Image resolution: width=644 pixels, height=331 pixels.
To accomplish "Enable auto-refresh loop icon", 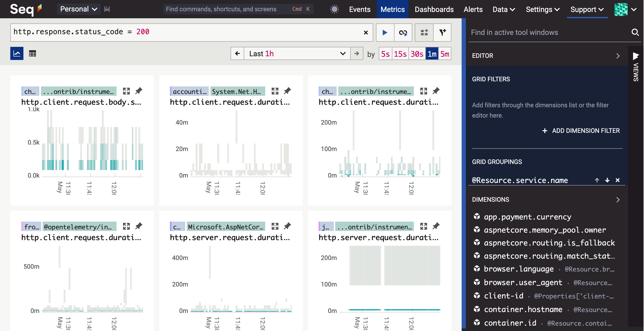I will coord(403,33).
